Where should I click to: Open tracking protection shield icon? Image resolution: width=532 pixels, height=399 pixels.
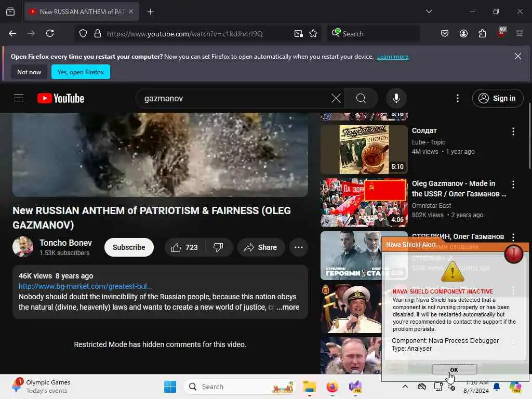[x=83, y=34]
